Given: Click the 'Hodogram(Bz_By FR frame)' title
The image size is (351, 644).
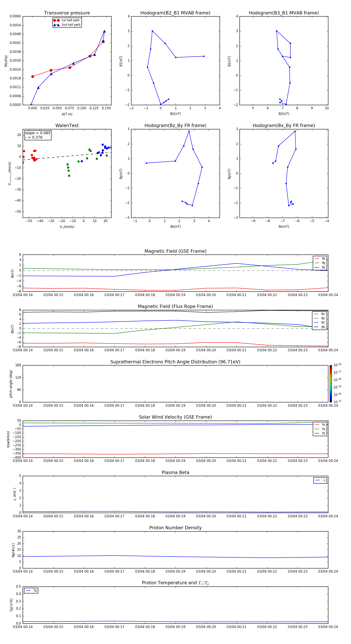Looking at the screenshot, I should point(175,125).
